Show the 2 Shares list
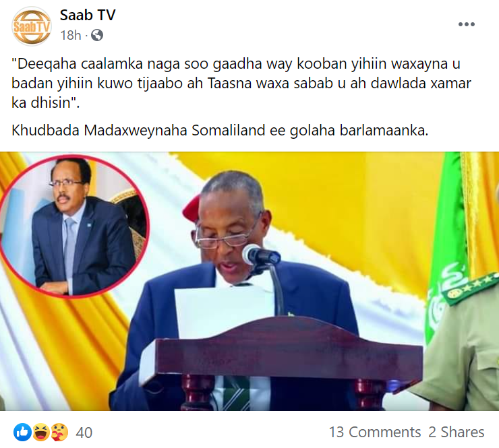 pyautogui.click(x=456, y=432)
